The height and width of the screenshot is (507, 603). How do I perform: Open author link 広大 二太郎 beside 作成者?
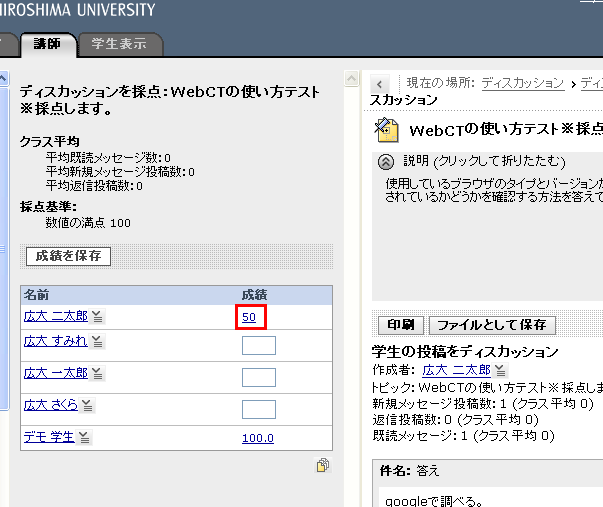tap(456, 370)
